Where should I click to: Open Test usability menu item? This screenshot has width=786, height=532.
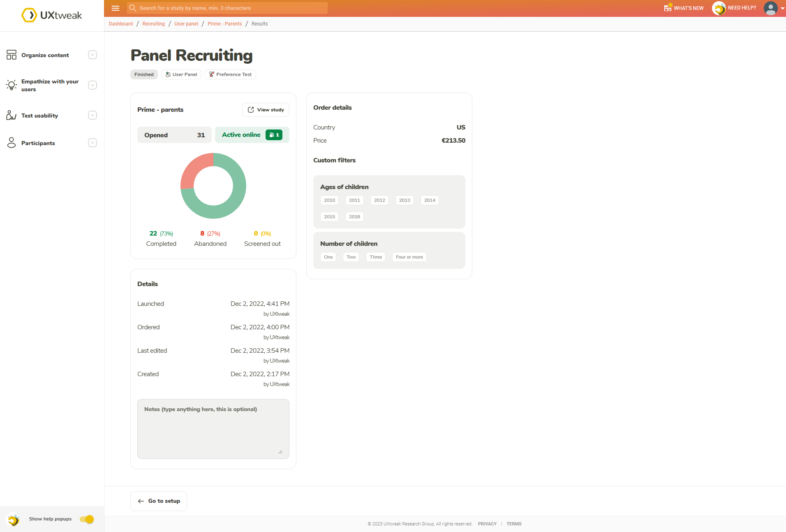click(40, 116)
